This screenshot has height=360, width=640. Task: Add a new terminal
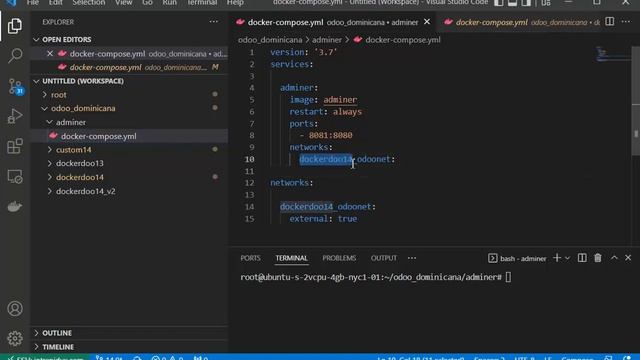pos(556,258)
